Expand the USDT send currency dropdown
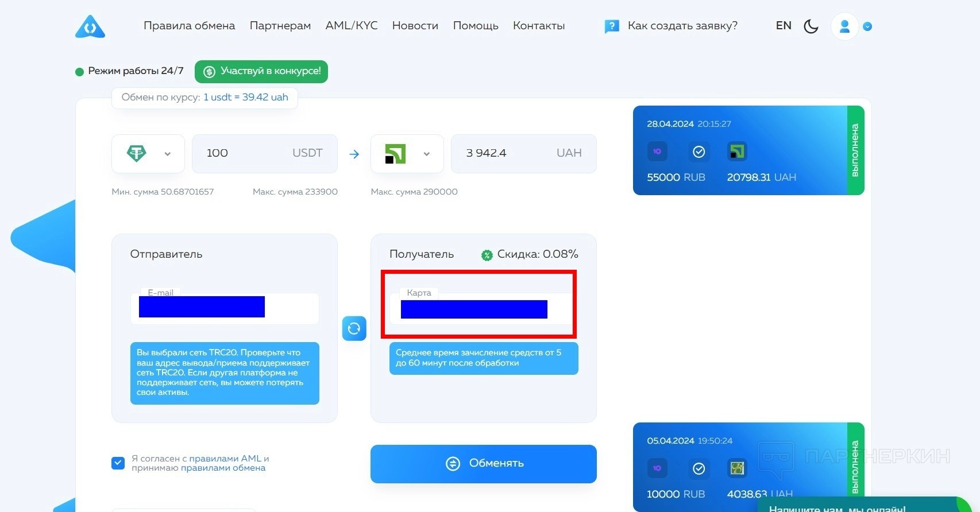This screenshot has height=512, width=980. point(167,154)
